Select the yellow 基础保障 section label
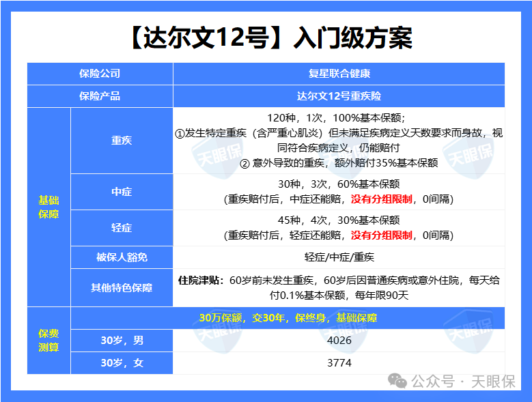Image resolution: width=532 pixels, height=402 pixels. point(48,207)
